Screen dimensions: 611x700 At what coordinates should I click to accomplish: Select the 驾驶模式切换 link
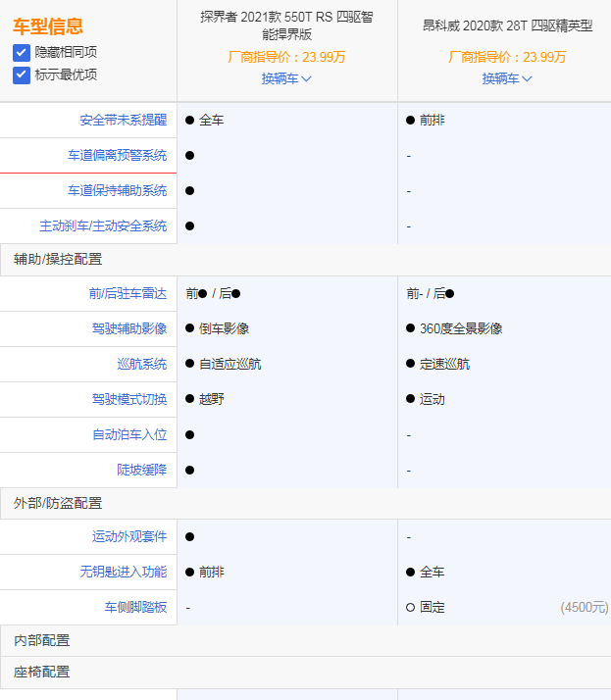click(x=129, y=399)
